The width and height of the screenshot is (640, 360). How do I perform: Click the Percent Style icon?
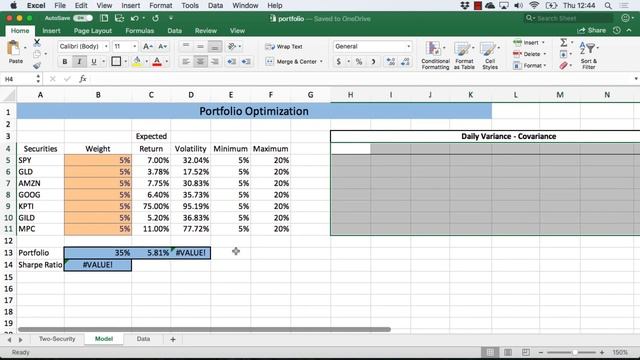coord(359,62)
